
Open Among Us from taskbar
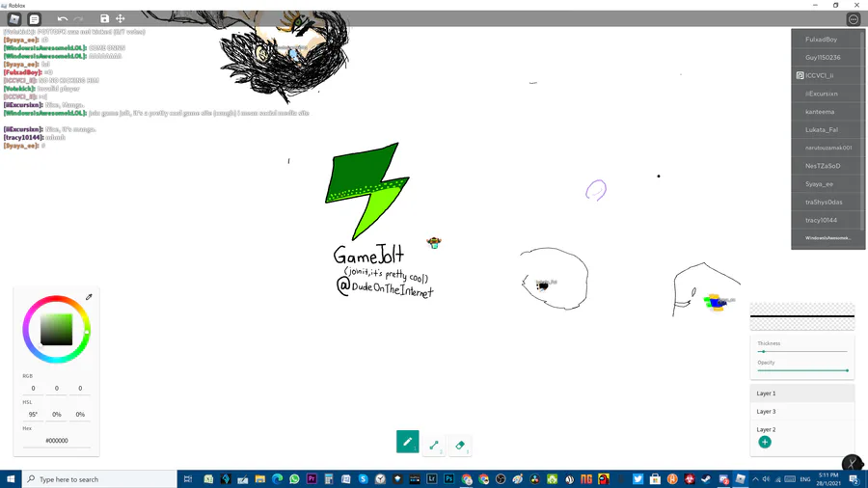click(x=604, y=479)
